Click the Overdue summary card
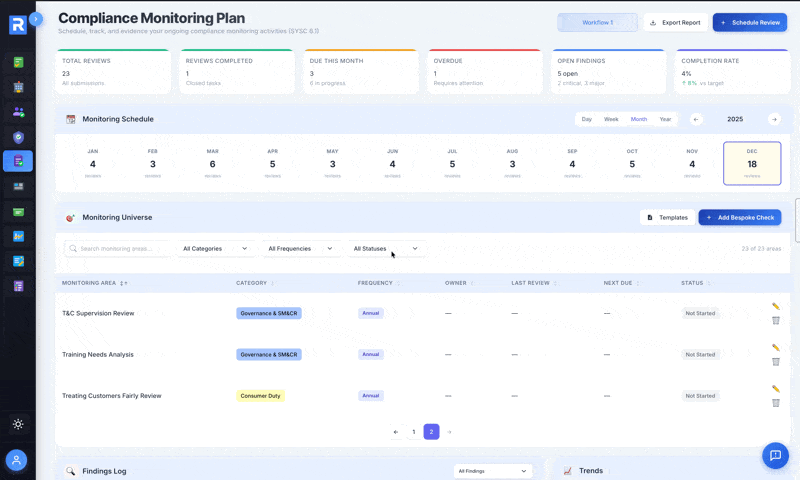Image resolution: width=800 pixels, height=480 pixels. [x=485, y=71]
